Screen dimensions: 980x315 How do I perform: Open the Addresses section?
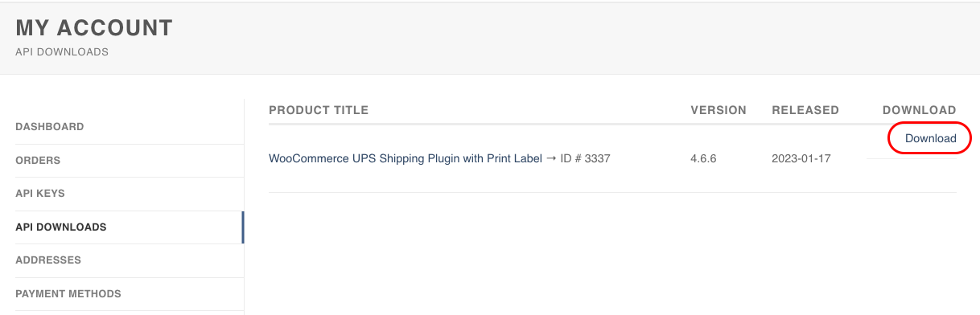(x=48, y=260)
